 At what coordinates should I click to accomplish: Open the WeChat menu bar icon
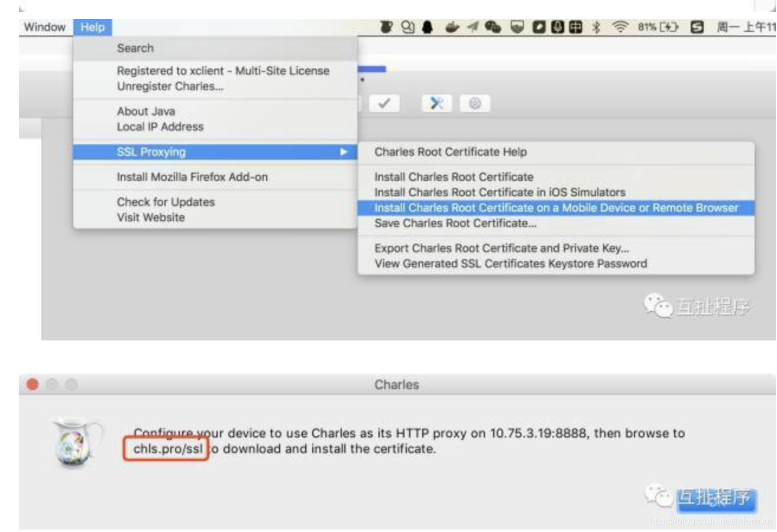point(493,27)
